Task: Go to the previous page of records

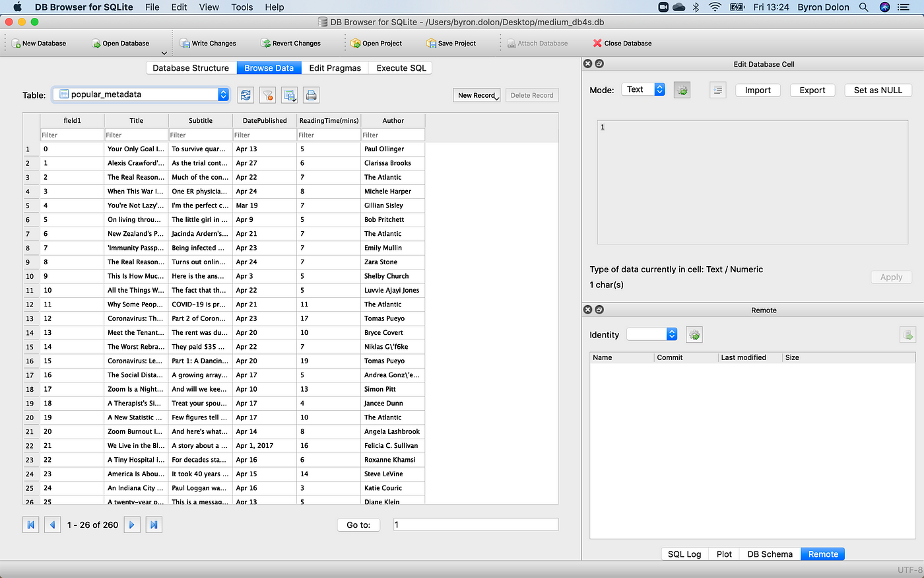Action: tap(53, 524)
